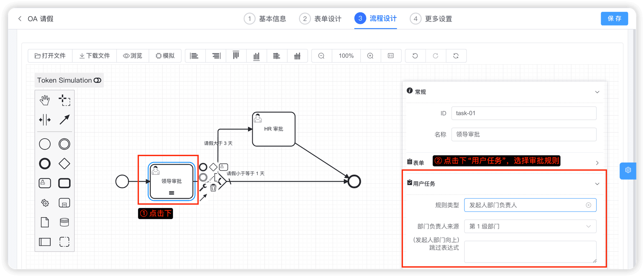This screenshot has height=277, width=644.
Task: Create a group from the palette
Action: (64, 242)
